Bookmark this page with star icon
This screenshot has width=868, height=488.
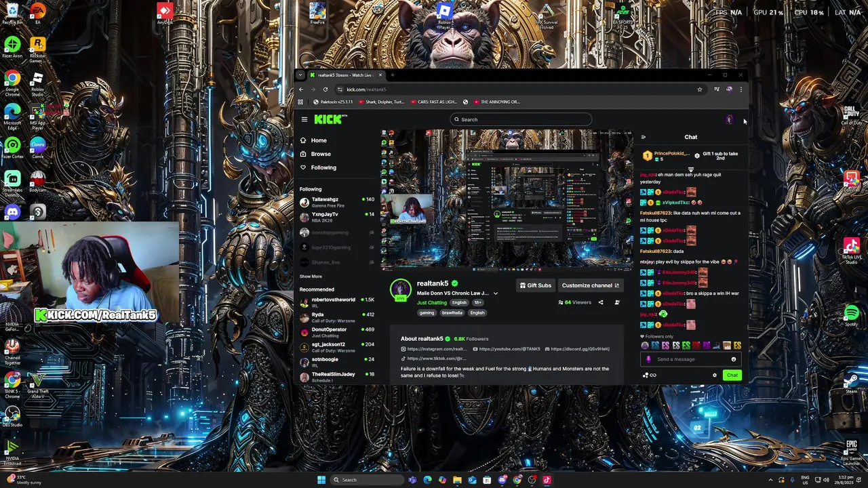(x=700, y=89)
